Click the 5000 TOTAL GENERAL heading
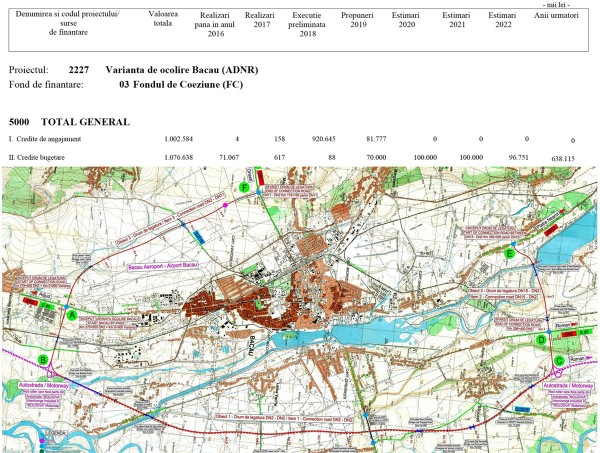This screenshot has width=600, height=453. pos(69,121)
